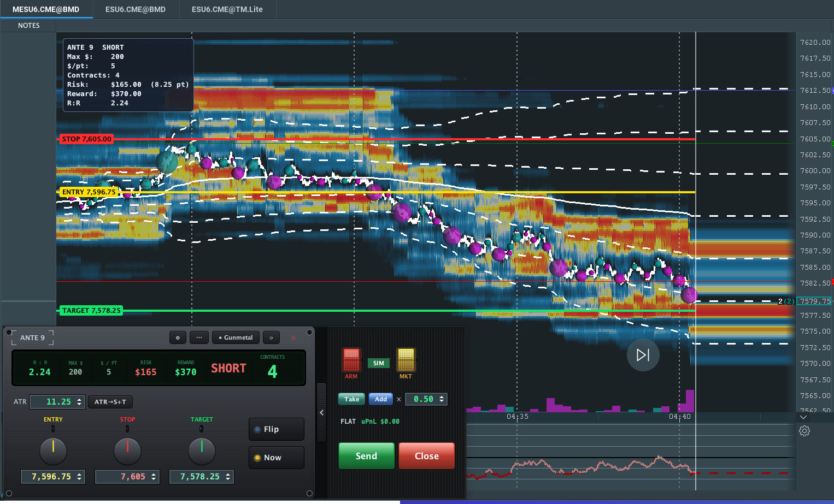Click the MAX $ 200 readout
Screen dimensions: 834x504
click(75, 372)
